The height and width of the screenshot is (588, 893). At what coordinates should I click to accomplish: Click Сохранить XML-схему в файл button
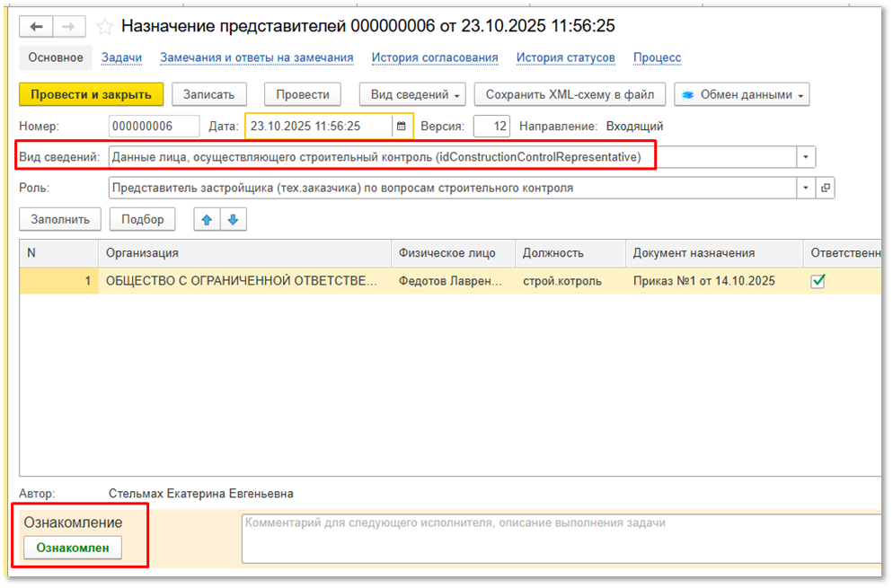pos(570,94)
